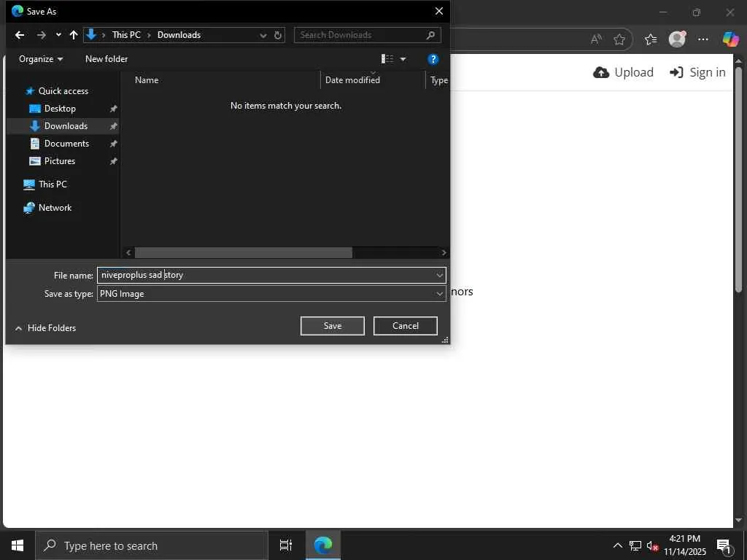Select Quick access in navigation pane
The image size is (747, 560).
(63, 91)
